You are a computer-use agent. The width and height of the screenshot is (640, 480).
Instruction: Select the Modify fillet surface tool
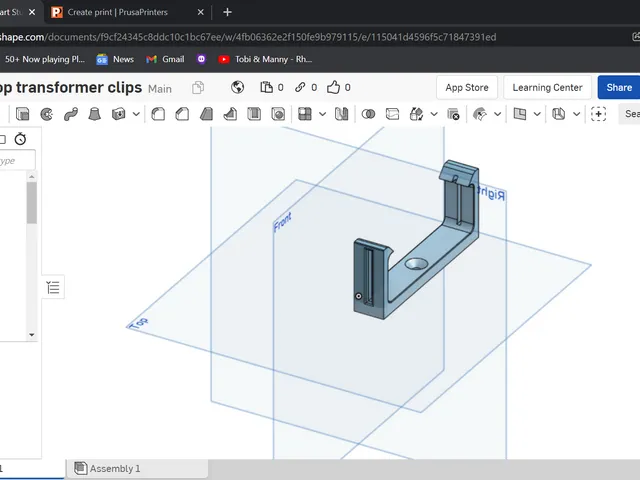tap(480, 114)
